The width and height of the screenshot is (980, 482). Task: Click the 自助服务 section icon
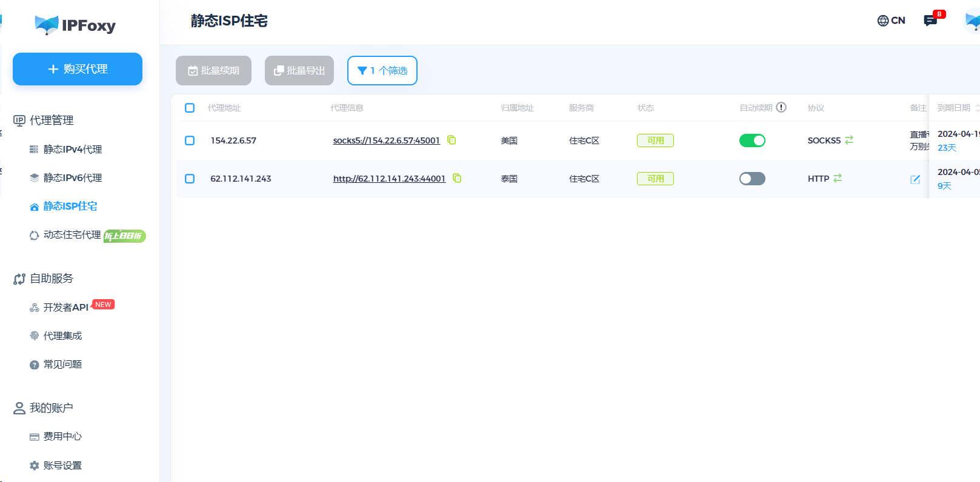[x=19, y=279]
